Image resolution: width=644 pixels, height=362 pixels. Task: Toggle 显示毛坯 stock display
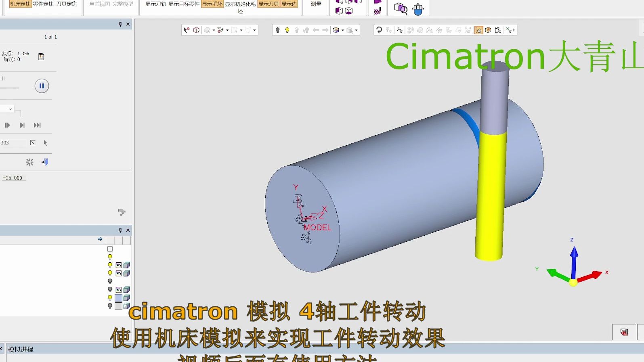[x=212, y=4]
